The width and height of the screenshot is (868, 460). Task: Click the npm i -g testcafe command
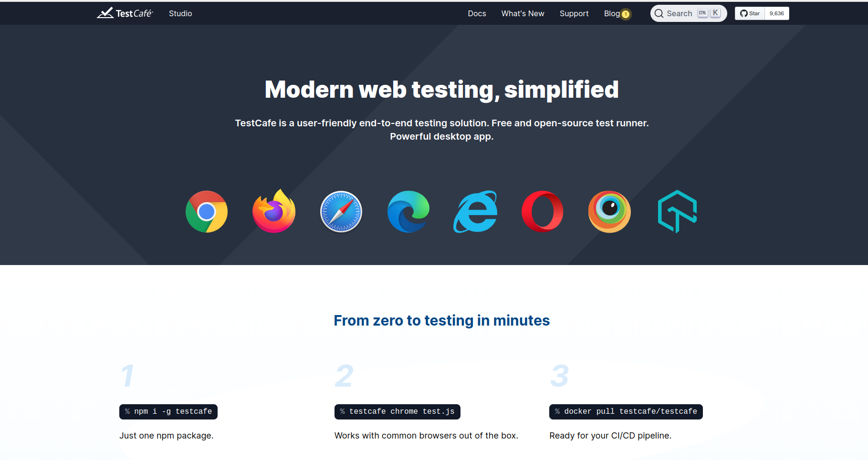(x=168, y=411)
